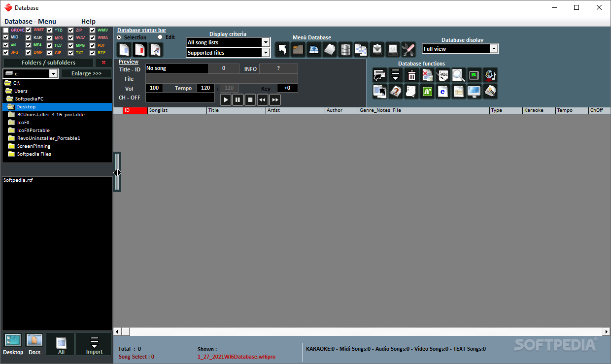Open the Database - Menu
This screenshot has height=364, width=611.
[x=32, y=21]
